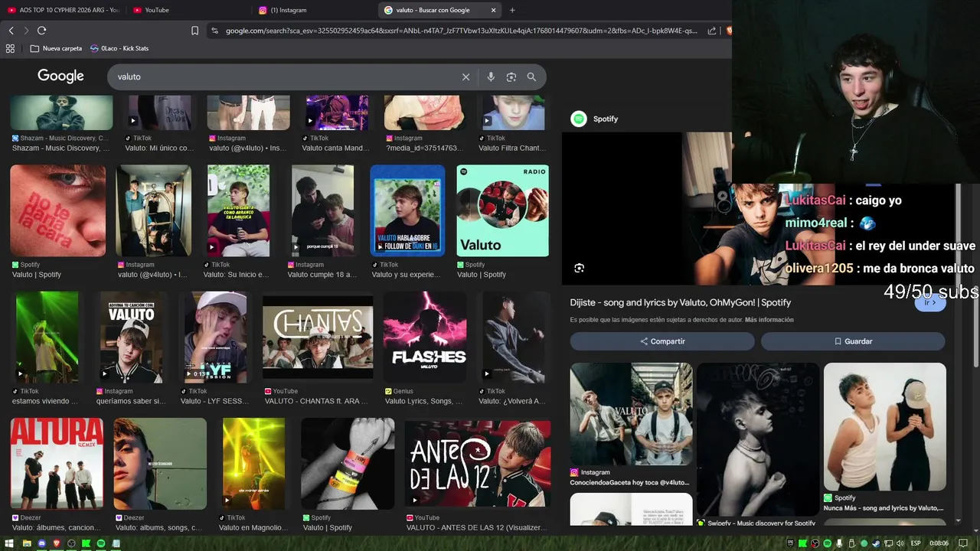Viewport: 980px width, 551px height.
Task: Open the CHANTAS YouTube thumbnail
Action: point(318,337)
